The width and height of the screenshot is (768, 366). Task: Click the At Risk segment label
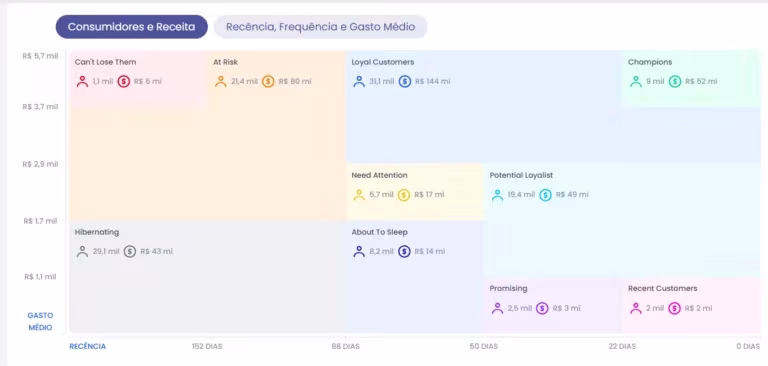tap(225, 62)
